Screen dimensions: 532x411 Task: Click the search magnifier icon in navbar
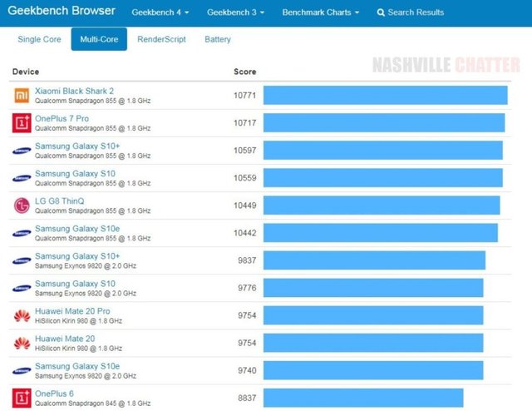pos(381,13)
